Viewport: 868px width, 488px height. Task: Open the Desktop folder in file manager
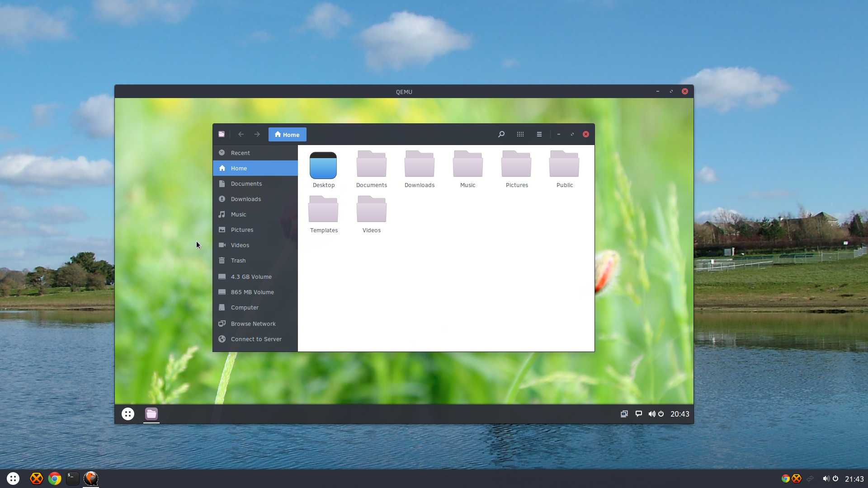323,165
